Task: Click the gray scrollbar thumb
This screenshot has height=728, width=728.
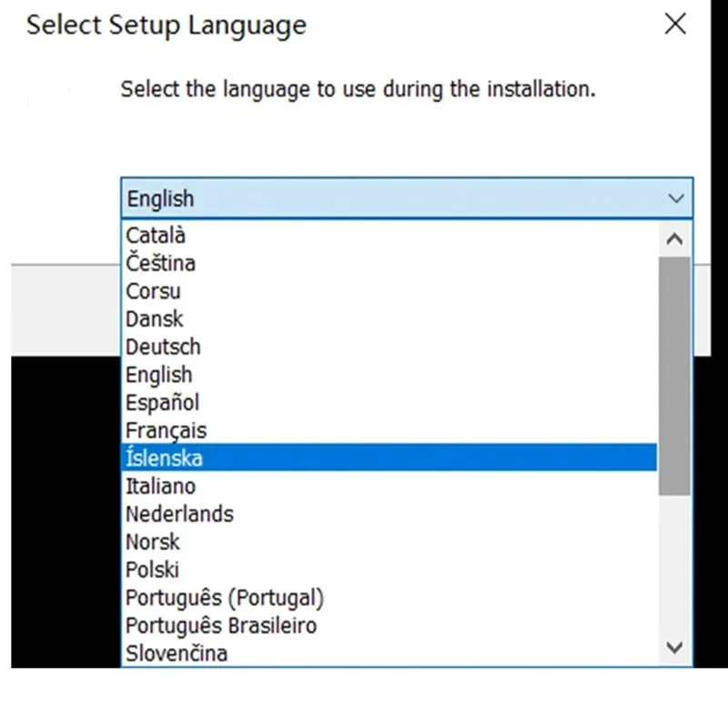Action: pyautogui.click(x=674, y=375)
